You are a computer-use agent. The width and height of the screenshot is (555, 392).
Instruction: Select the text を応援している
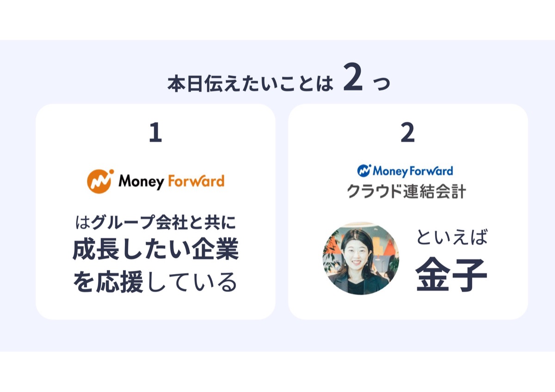[155, 282]
